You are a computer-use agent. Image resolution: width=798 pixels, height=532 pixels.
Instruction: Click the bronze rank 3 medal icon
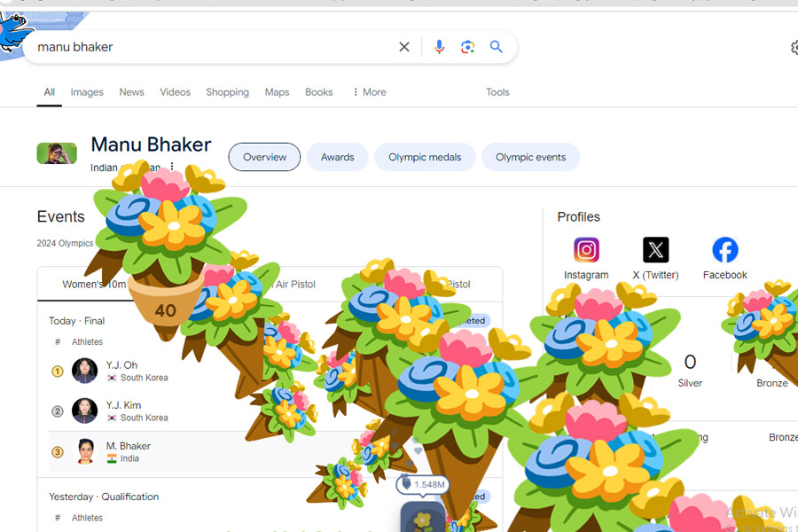(x=58, y=451)
